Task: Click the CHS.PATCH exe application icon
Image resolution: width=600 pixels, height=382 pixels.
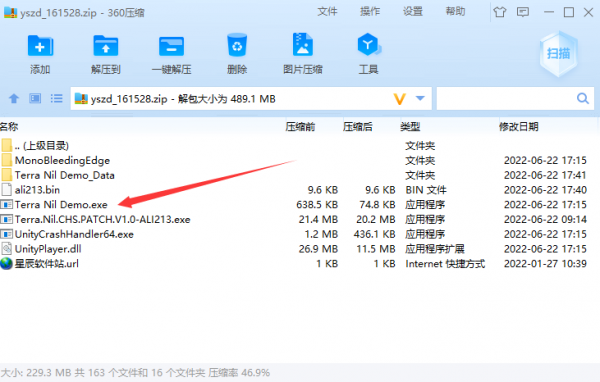Action: (x=7, y=219)
